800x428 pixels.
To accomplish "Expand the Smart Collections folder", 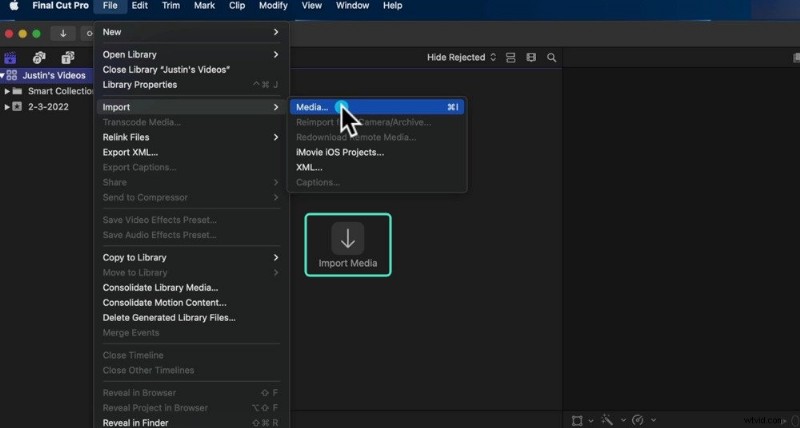I will (x=7, y=91).
